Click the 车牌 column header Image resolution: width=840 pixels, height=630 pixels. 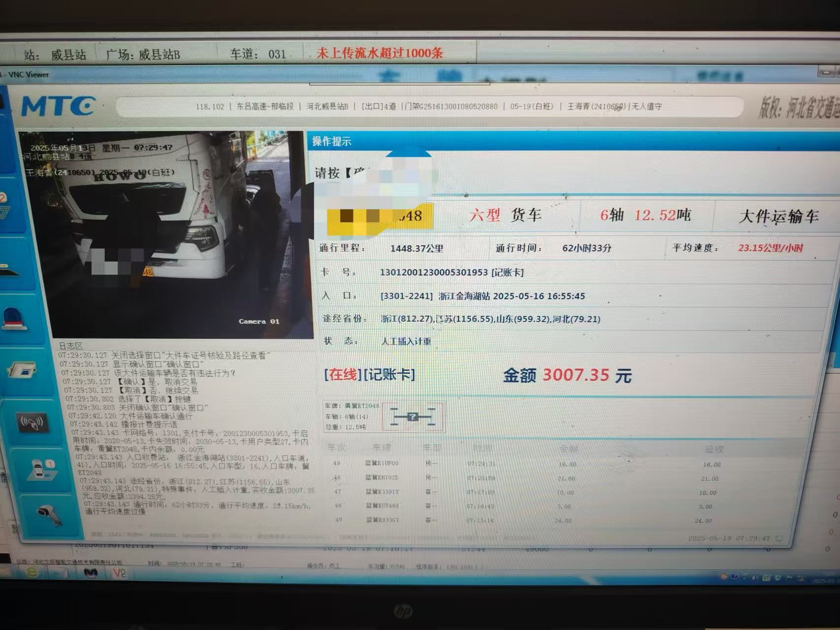[x=382, y=447]
